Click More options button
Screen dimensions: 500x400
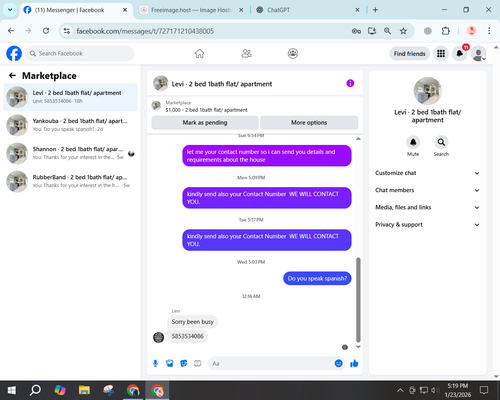pyautogui.click(x=309, y=123)
